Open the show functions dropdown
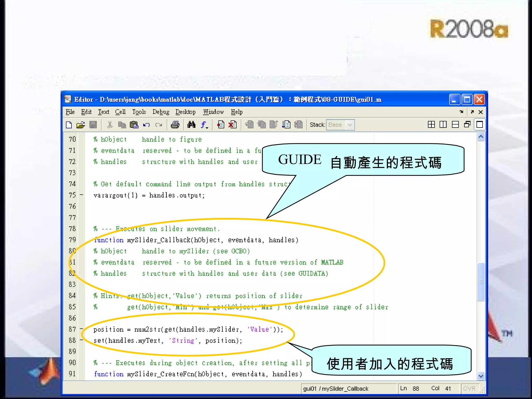This screenshot has width=532, height=399. tap(205, 125)
